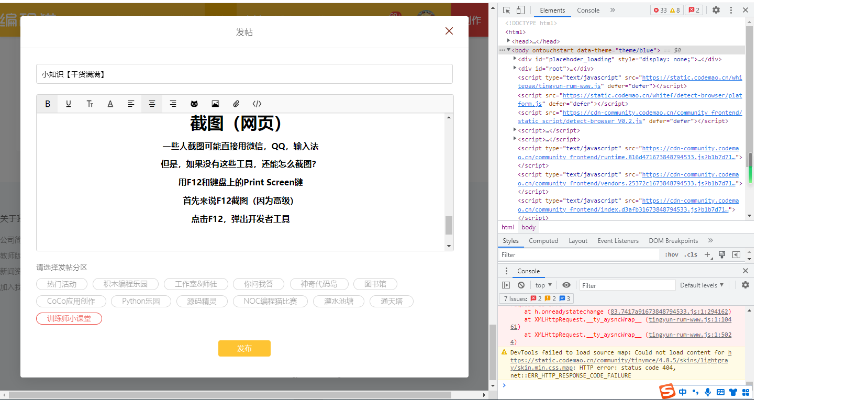Select the Python乐园 forum section
Viewport: 868px width, 400px height.
click(141, 302)
